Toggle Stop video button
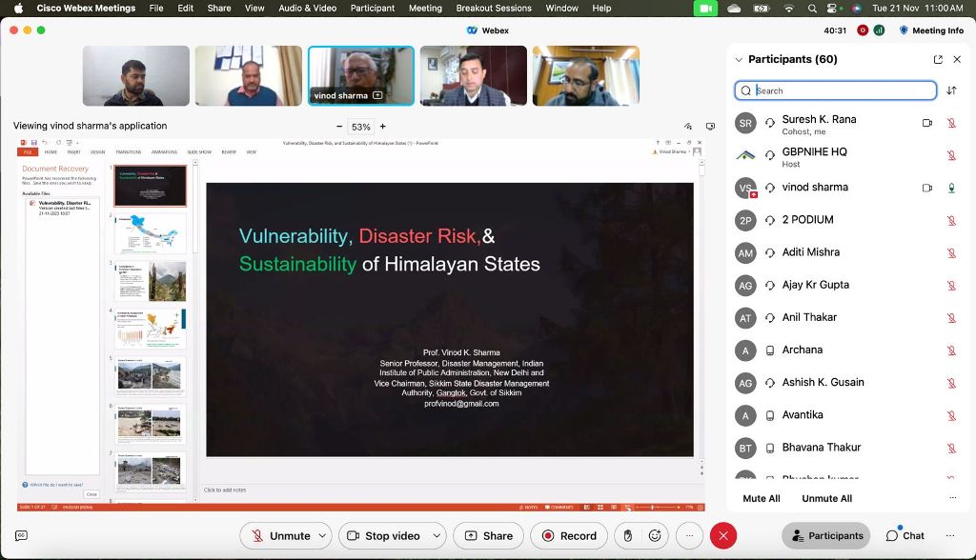The height and width of the screenshot is (560, 976). tap(383, 535)
